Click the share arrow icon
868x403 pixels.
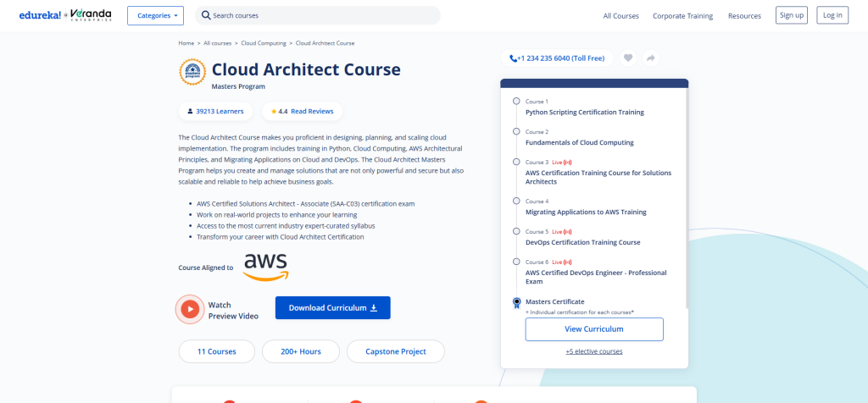tap(651, 58)
